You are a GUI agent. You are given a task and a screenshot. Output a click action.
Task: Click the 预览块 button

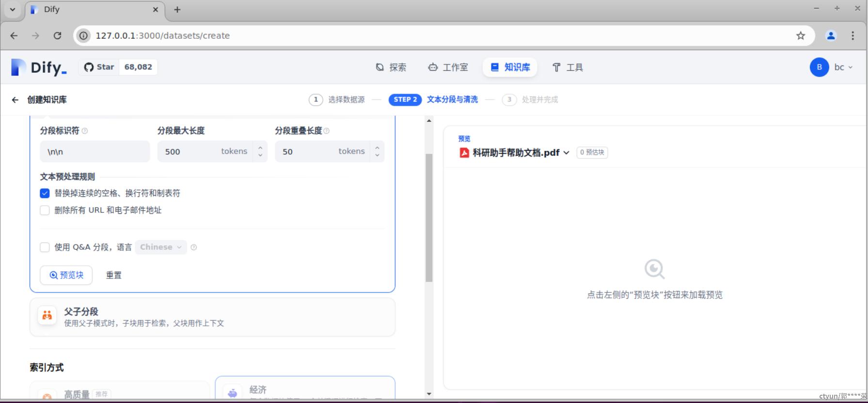click(66, 275)
